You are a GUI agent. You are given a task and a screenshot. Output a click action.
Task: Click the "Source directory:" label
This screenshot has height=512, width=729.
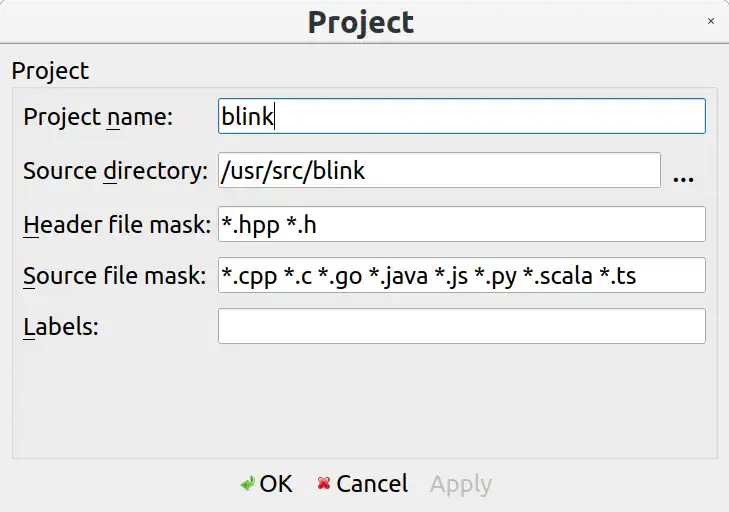click(x=114, y=170)
